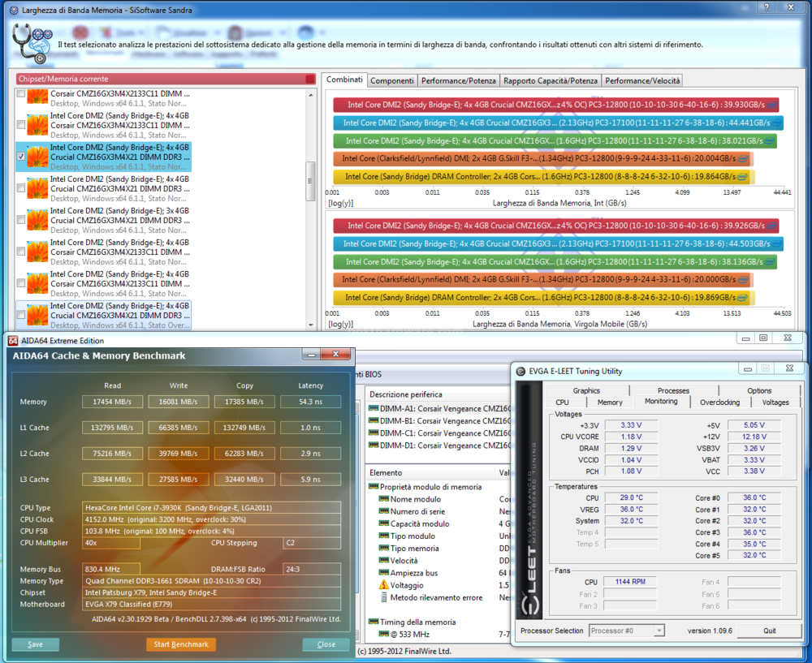Click the warning icon beside Voltaggio
The image size is (812, 663).
point(384,585)
